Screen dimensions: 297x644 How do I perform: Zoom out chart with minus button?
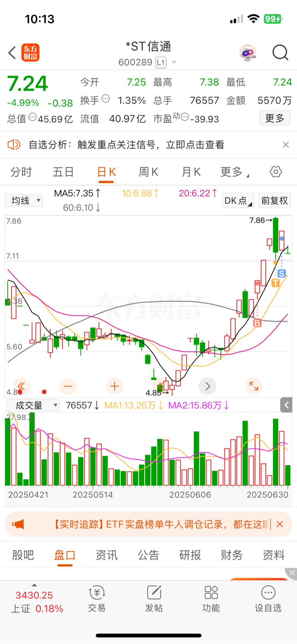68,386
